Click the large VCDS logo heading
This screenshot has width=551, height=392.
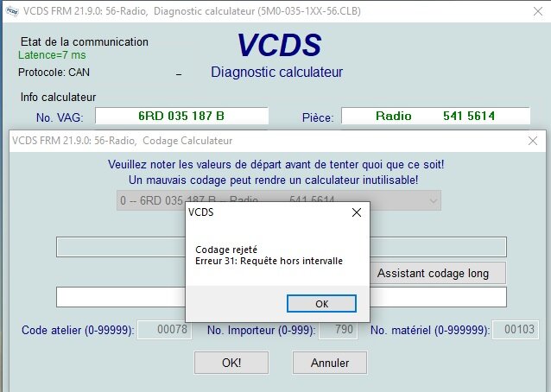(x=279, y=45)
